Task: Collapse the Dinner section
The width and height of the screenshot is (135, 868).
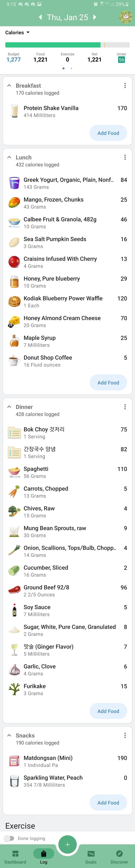Action: click(9, 407)
